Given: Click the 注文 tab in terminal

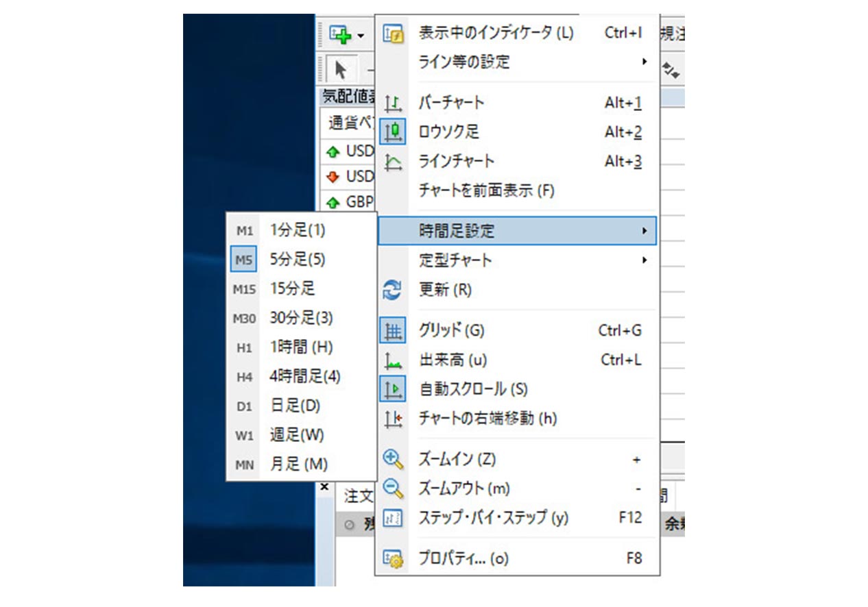Looking at the screenshot, I should coord(359,495).
